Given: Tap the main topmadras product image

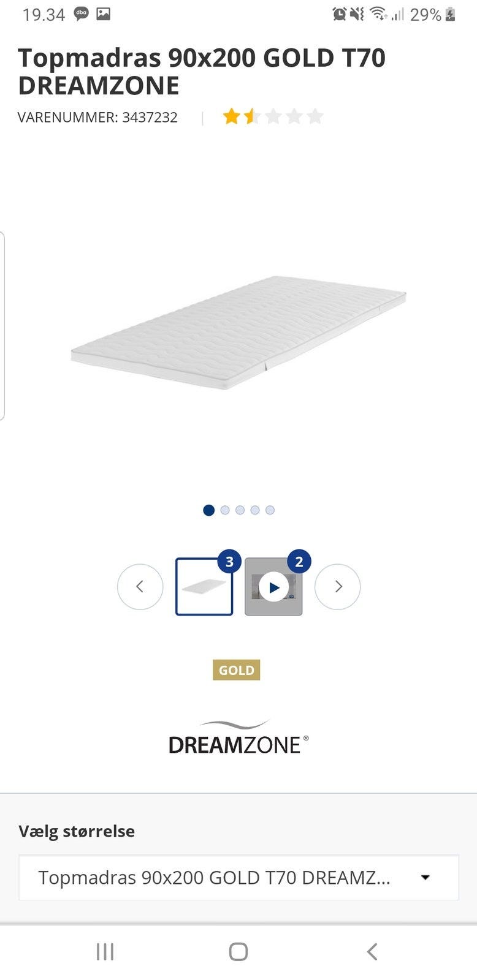Looking at the screenshot, I should pos(238,333).
